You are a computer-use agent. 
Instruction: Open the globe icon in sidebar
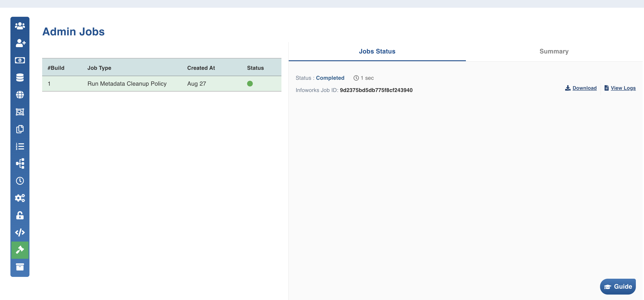coord(20,95)
